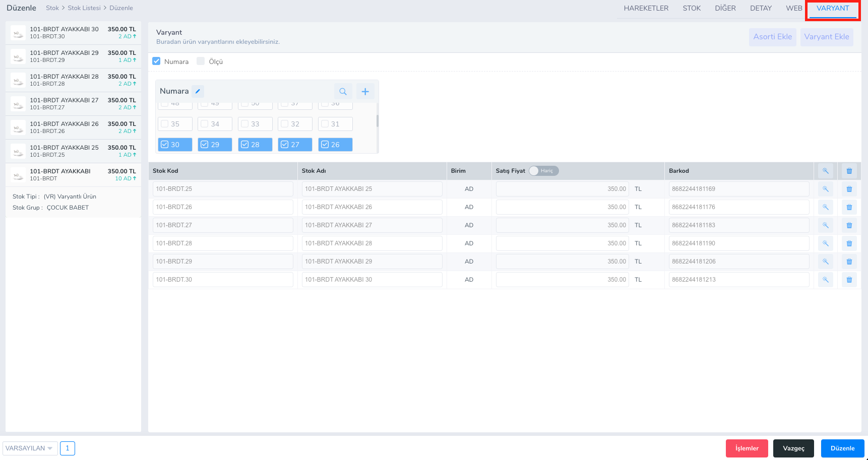Uncheck the Numara checkbox
The image size is (868, 460).
[x=156, y=61]
